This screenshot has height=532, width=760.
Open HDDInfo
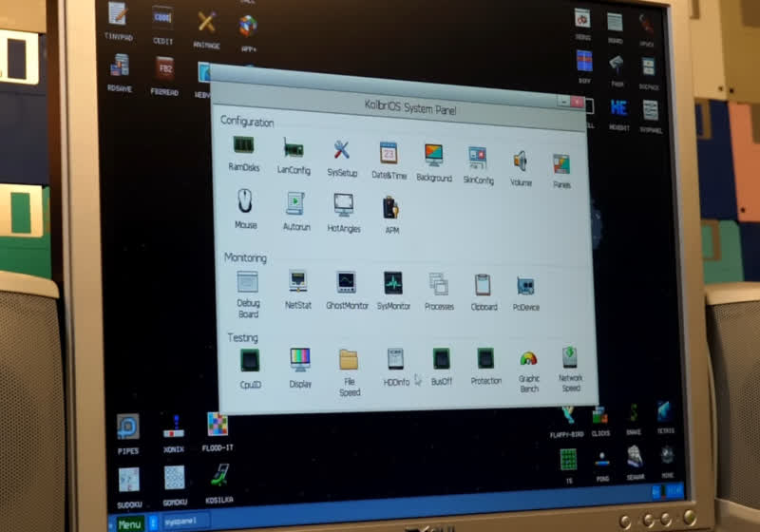395,368
